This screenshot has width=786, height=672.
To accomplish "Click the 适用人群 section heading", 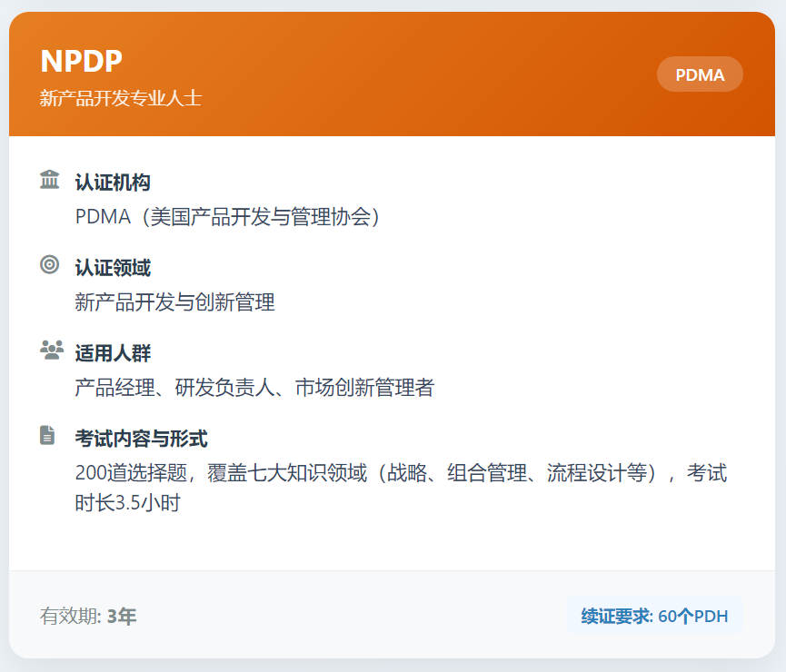I will (113, 353).
